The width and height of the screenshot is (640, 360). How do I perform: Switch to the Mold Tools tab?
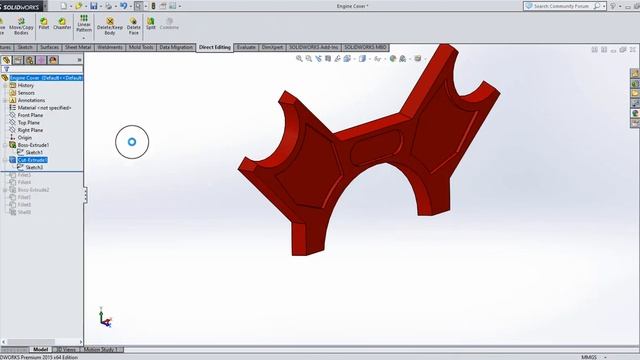[x=141, y=47]
